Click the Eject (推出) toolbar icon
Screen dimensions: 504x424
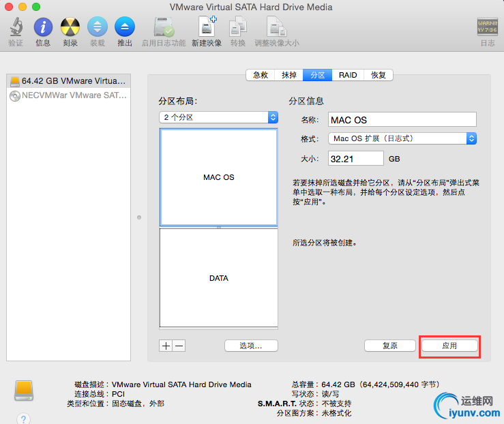[125, 27]
